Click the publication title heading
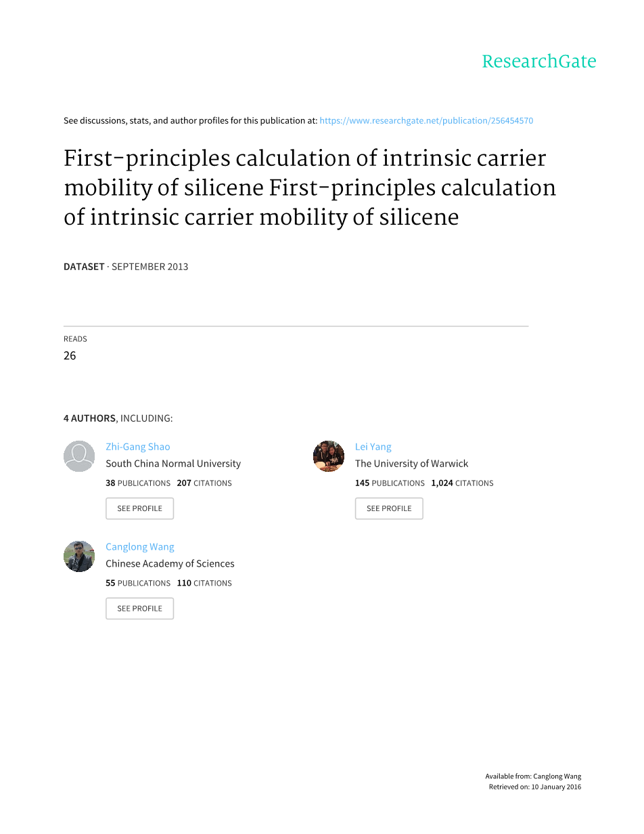 pyautogui.click(x=310, y=188)
